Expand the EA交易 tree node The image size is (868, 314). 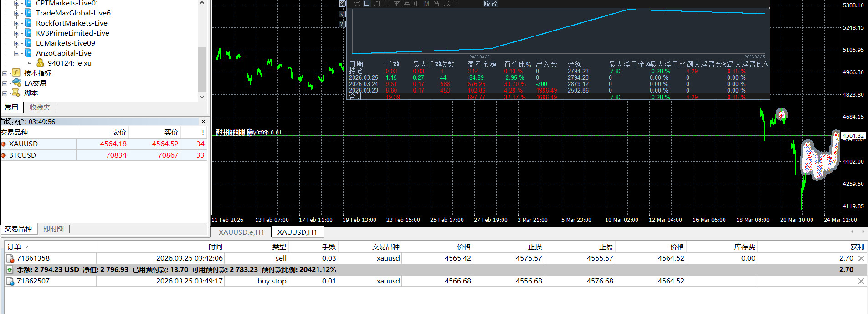click(5, 83)
